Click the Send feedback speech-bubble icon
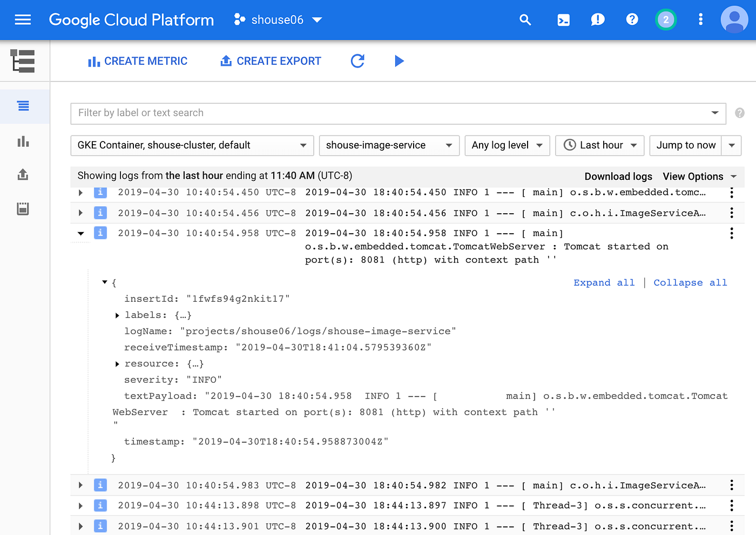This screenshot has height=535, width=756. pos(597,19)
